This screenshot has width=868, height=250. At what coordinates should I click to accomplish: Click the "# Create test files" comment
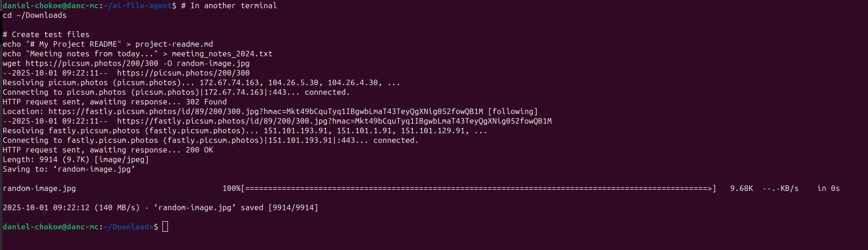click(46, 35)
